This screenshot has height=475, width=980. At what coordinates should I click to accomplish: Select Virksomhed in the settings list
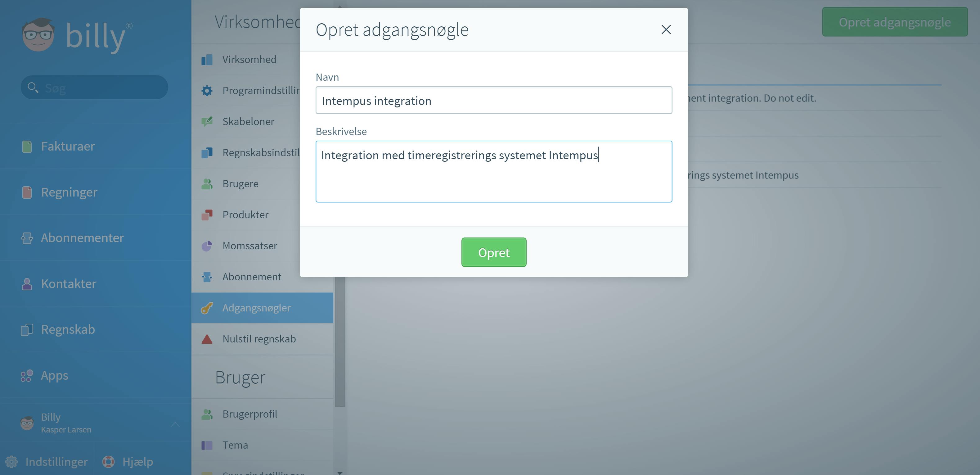pyautogui.click(x=263, y=59)
